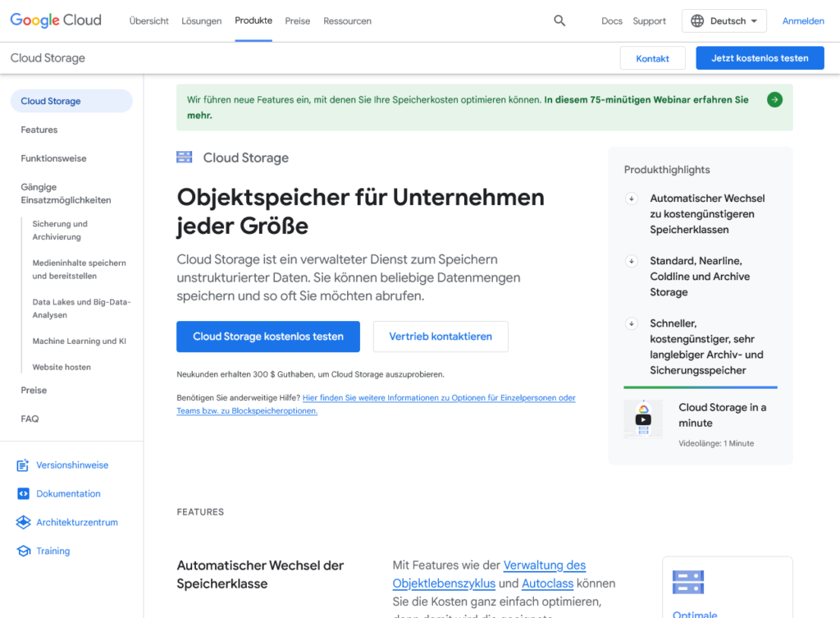This screenshot has height=618, width=840.
Task: Click Jetzt kostenlos testen button
Action: 760,58
